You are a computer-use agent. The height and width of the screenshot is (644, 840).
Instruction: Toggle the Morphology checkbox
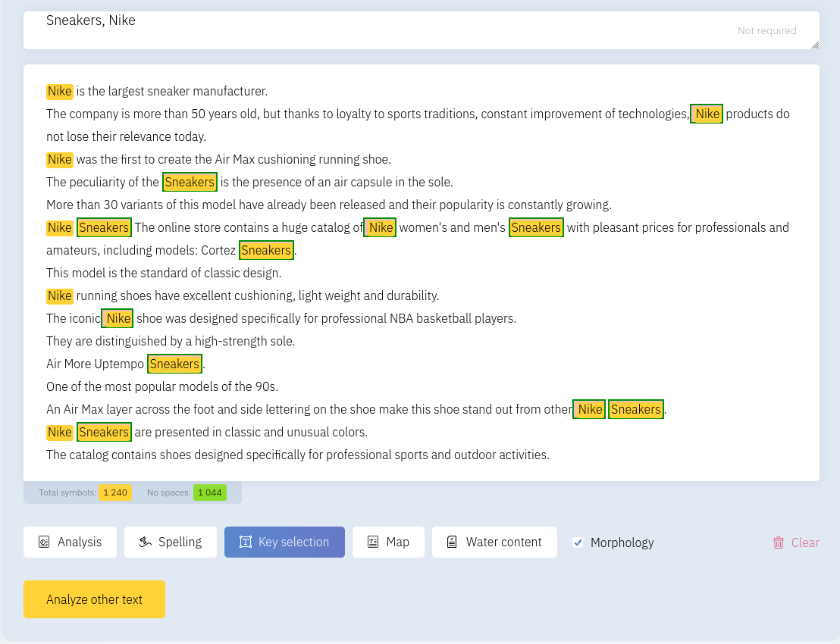click(578, 542)
